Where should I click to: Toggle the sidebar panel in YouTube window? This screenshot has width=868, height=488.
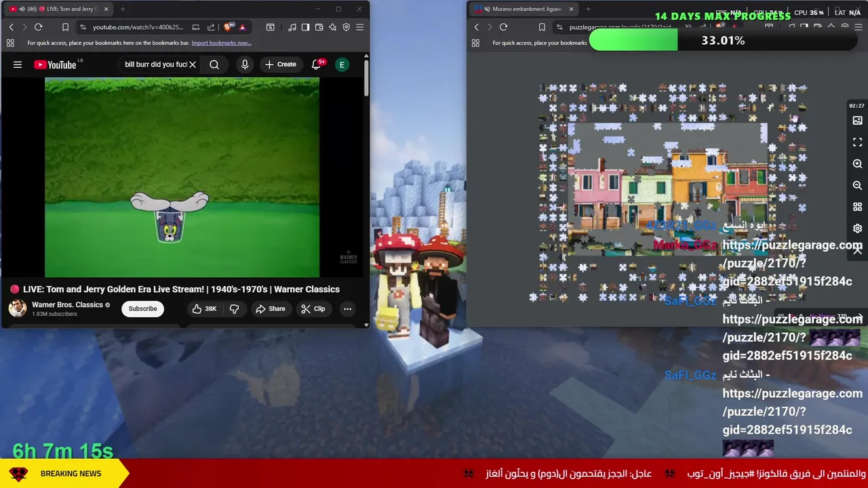(305, 27)
